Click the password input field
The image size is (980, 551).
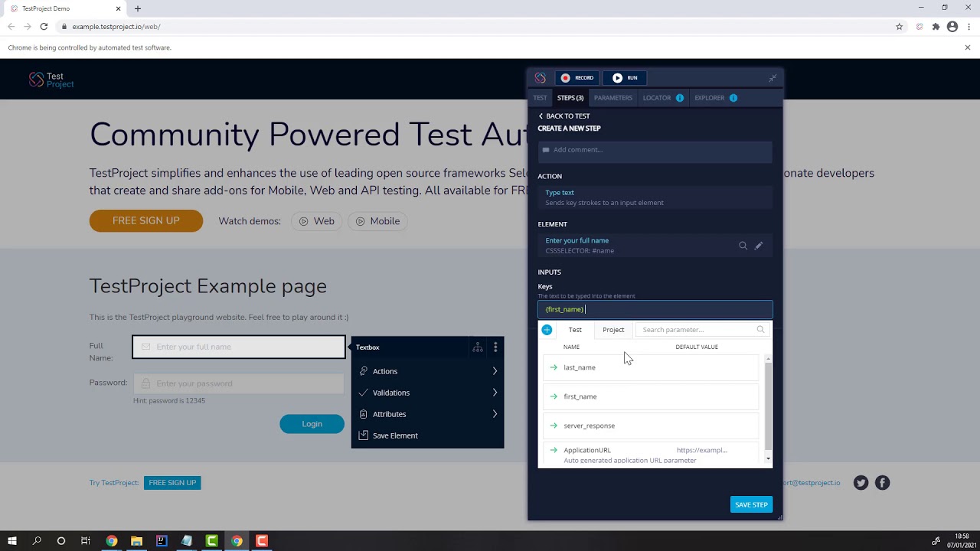click(x=239, y=383)
